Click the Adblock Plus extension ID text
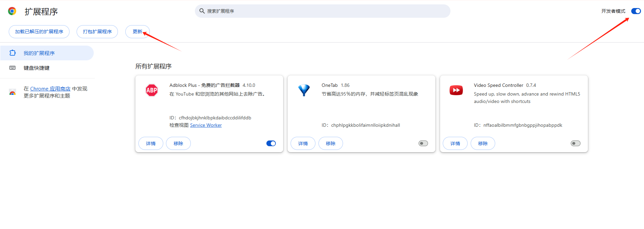 pyautogui.click(x=210, y=118)
